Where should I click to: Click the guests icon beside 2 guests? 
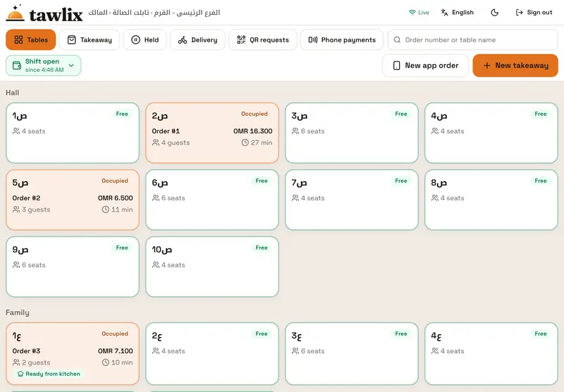pos(16,362)
